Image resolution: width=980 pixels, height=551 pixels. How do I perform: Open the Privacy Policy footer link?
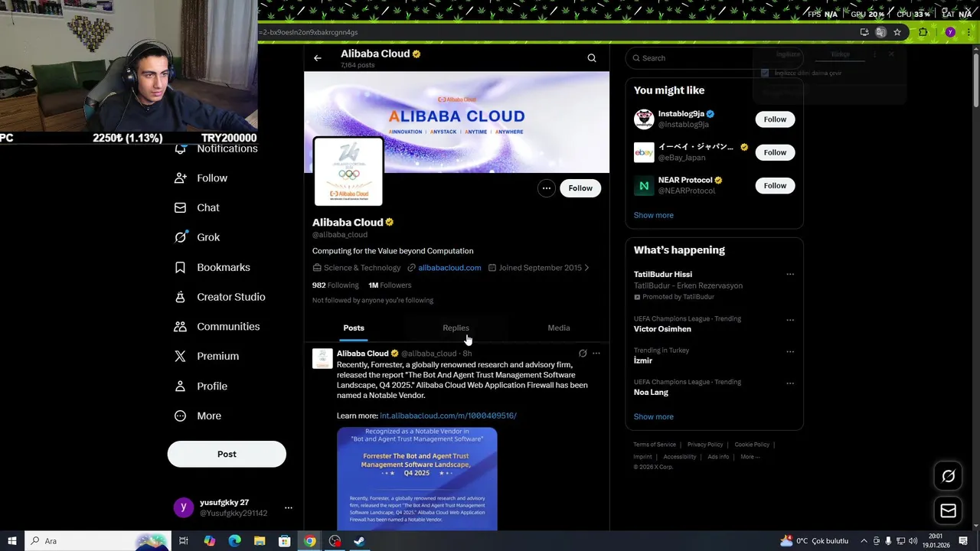705,445
